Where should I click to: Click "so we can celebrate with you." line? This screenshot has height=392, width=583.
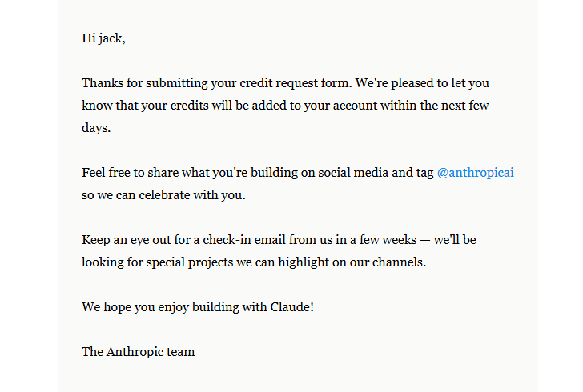[x=163, y=195]
